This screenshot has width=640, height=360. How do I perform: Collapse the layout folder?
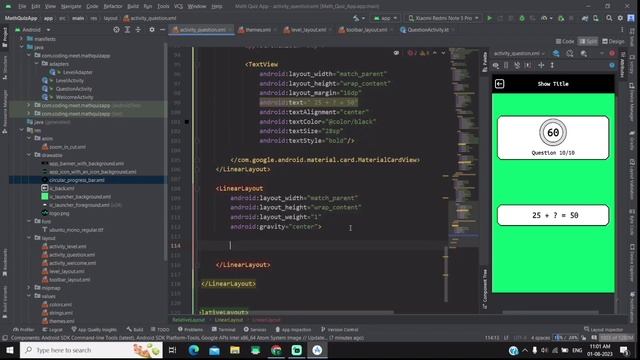[x=29, y=238]
